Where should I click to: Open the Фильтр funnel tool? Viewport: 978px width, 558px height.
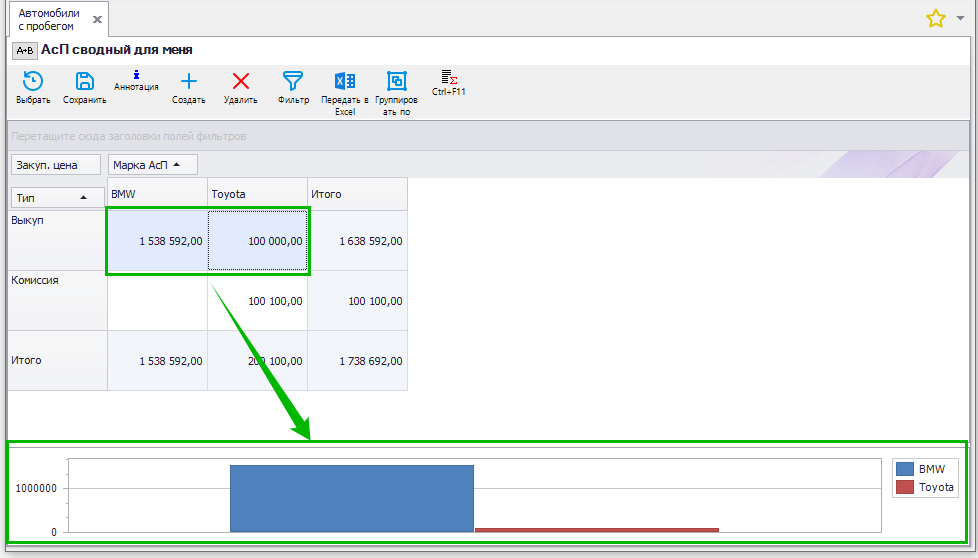pos(293,82)
